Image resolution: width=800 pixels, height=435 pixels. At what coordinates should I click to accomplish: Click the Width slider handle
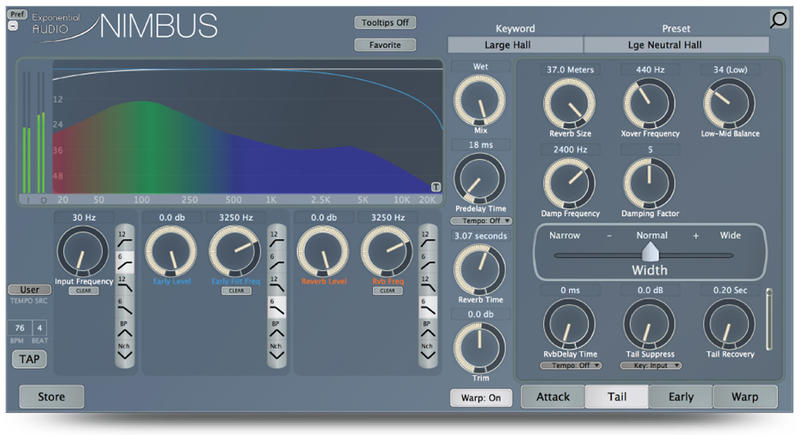tap(649, 251)
